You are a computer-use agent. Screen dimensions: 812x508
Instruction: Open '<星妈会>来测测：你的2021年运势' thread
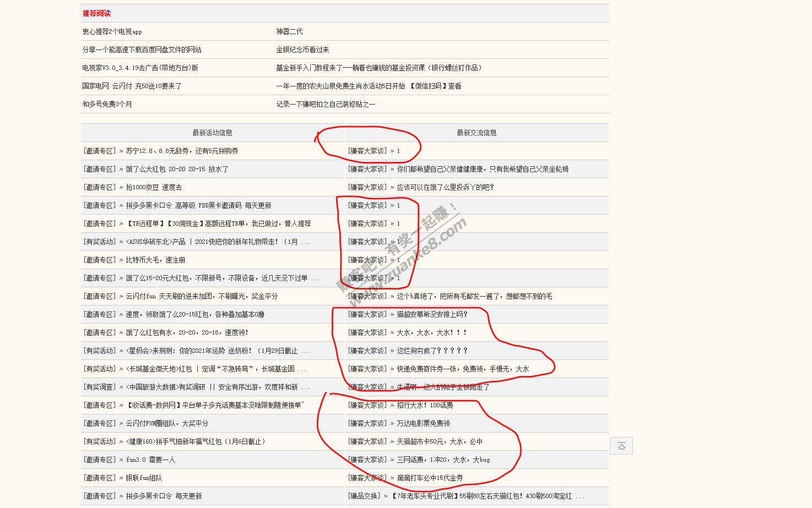(218, 351)
